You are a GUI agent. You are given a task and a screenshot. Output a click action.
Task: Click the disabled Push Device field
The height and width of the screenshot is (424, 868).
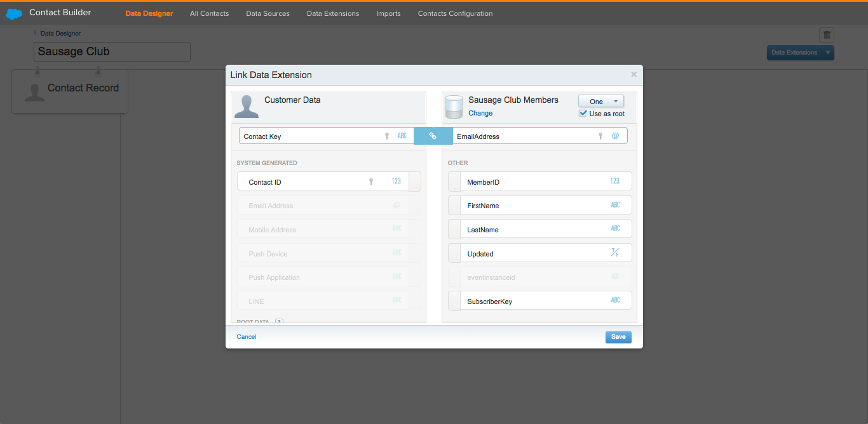(x=323, y=253)
